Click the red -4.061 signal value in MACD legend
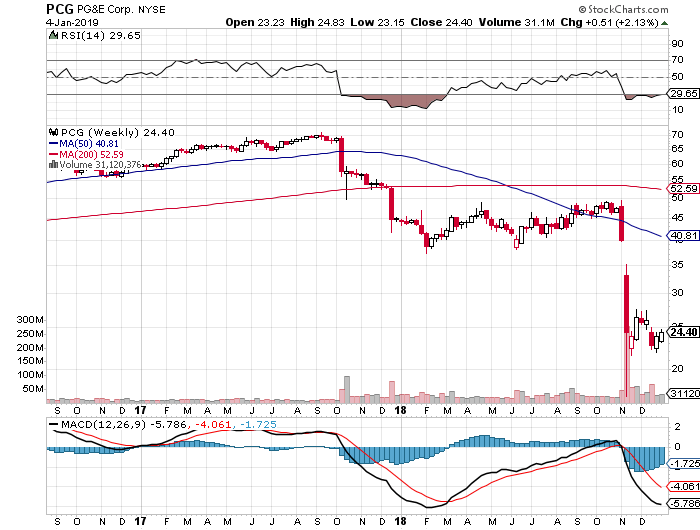 pos(213,424)
